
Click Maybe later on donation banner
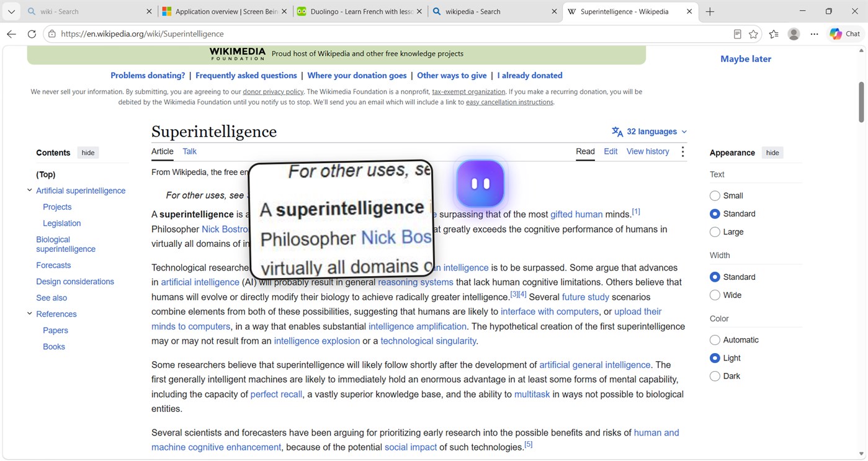coord(746,59)
